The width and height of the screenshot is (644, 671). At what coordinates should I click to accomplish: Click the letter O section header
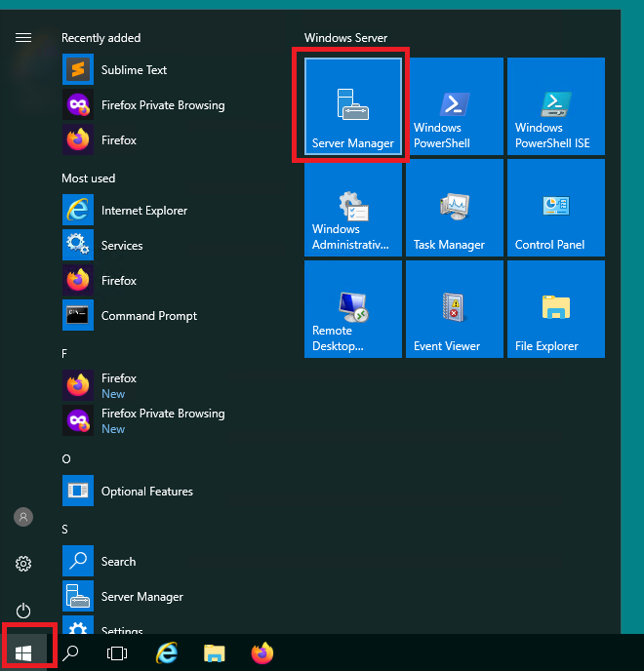(x=66, y=458)
